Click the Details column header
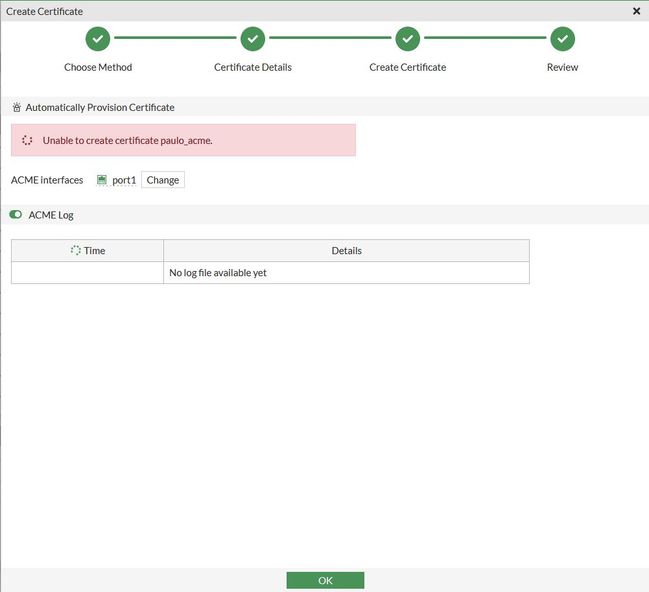The width and height of the screenshot is (649, 592). tap(346, 250)
